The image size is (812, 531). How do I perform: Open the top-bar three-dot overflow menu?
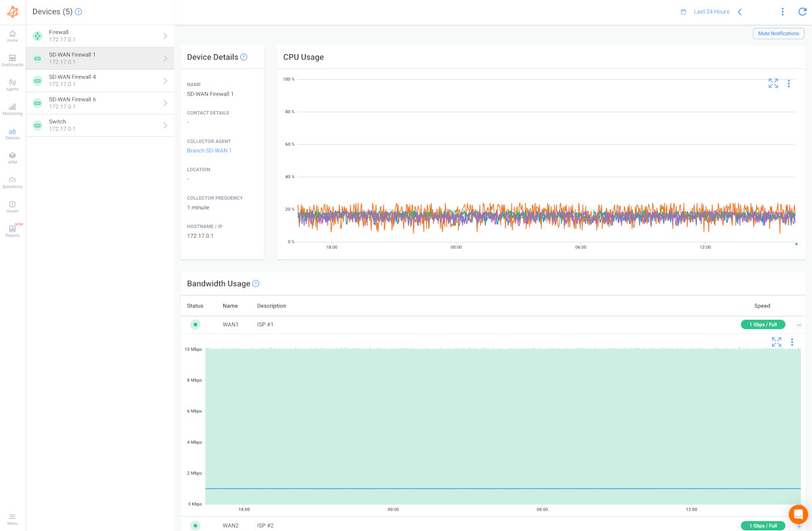pyautogui.click(x=782, y=12)
